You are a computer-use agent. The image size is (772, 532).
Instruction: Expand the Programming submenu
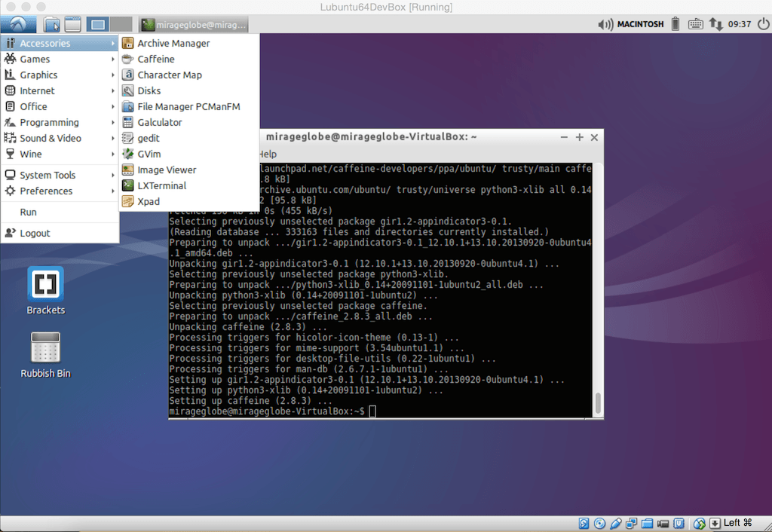60,122
